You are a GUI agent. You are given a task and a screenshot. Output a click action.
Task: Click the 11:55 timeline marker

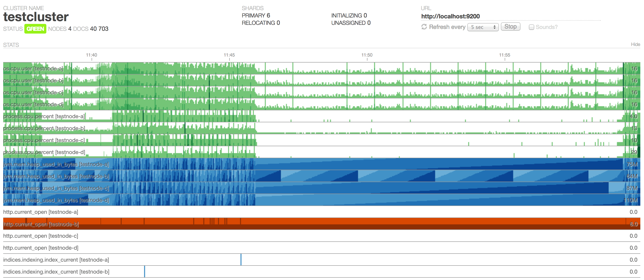tap(504, 55)
